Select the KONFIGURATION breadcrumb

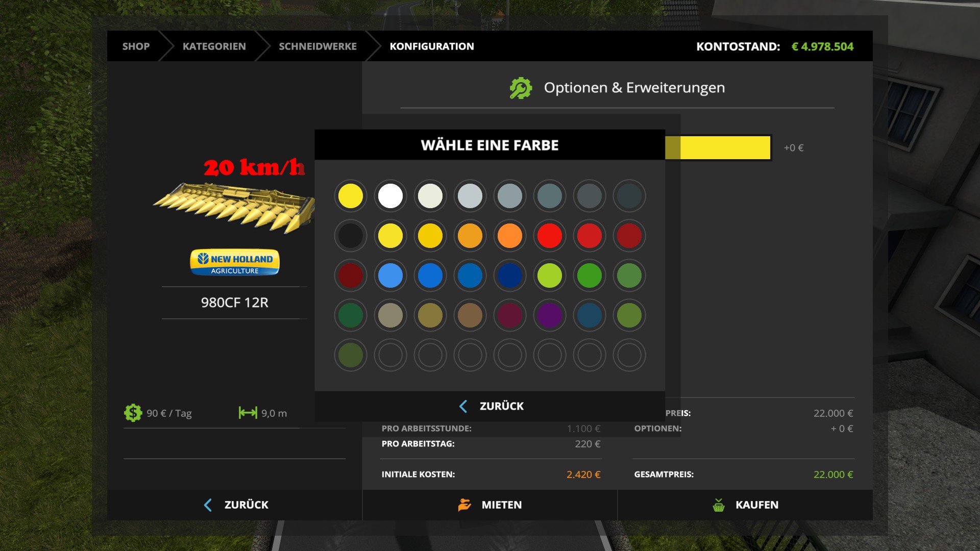pyautogui.click(x=432, y=46)
